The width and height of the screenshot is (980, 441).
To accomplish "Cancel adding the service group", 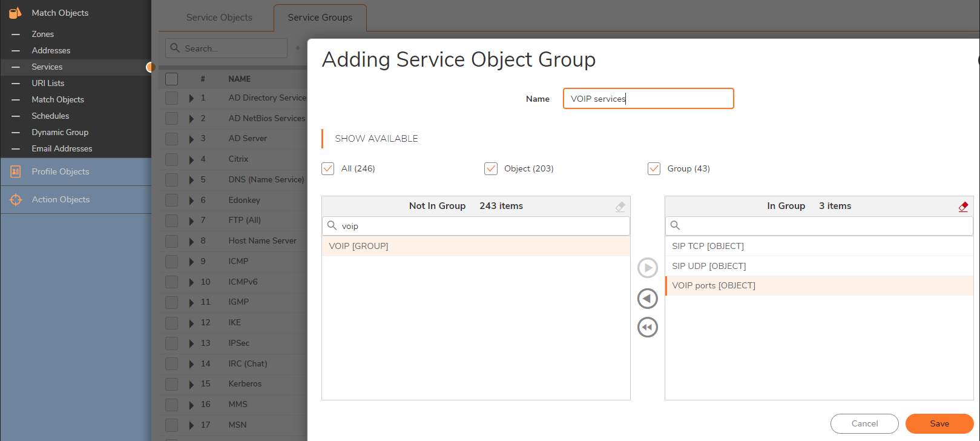I will coord(864,423).
